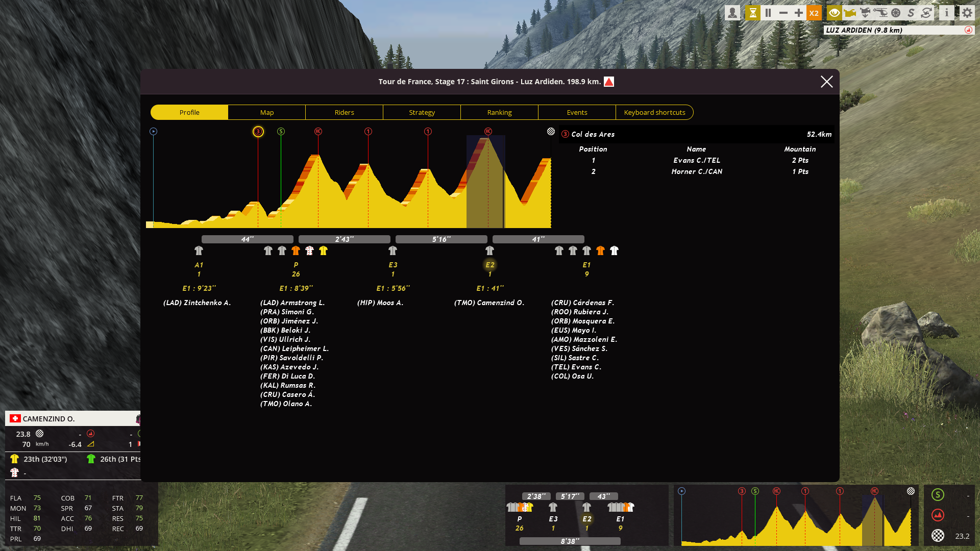Click the S camera icon in toolbar
This screenshot has height=551, width=980.
click(x=911, y=13)
